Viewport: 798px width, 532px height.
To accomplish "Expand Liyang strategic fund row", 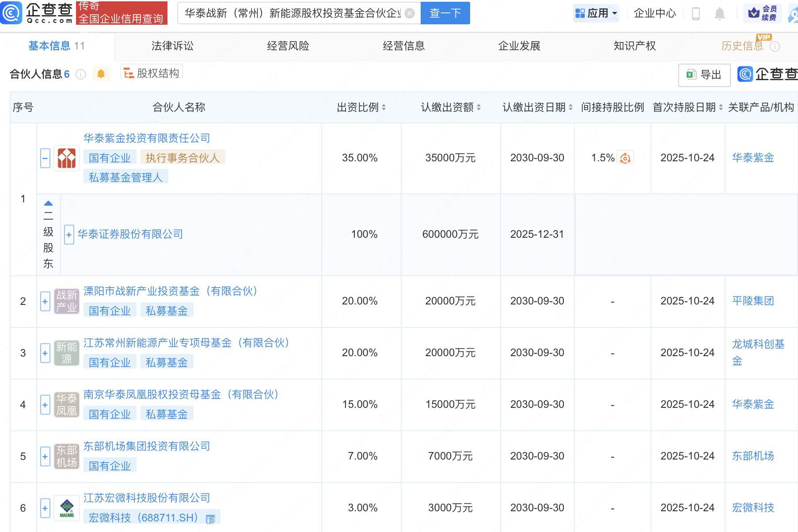I will click(45, 301).
